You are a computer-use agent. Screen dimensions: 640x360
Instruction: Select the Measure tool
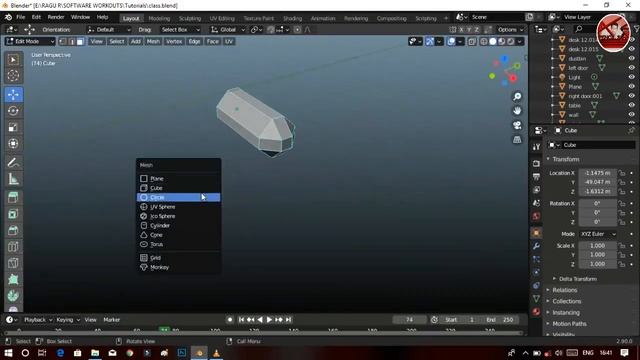[x=13, y=179]
